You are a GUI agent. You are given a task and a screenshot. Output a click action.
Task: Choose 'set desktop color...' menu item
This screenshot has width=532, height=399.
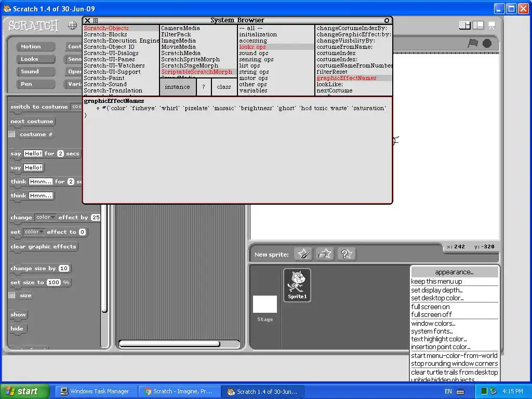[x=454, y=298]
